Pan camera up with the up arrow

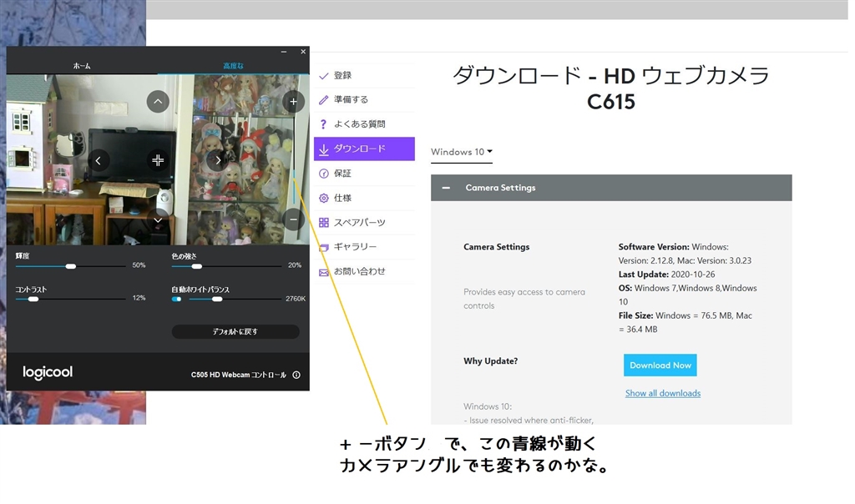pyautogui.click(x=158, y=101)
